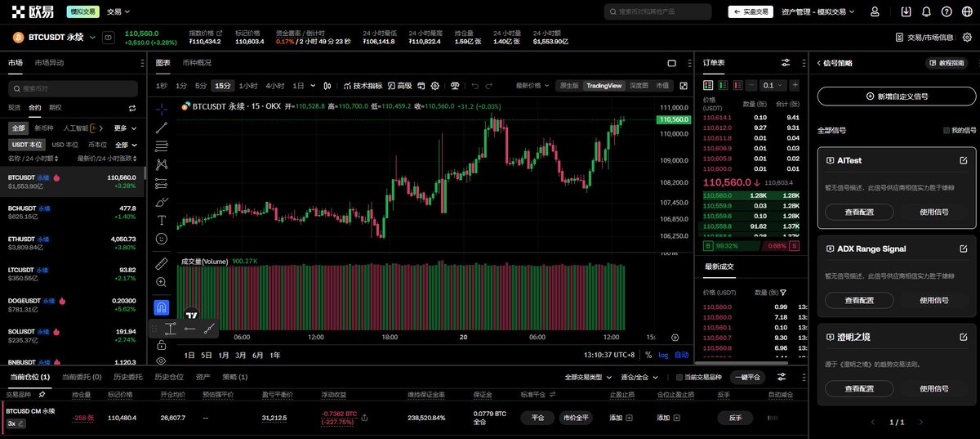Open the candlestick chart type selector
This screenshot has width=980, height=439.
coord(327,85)
